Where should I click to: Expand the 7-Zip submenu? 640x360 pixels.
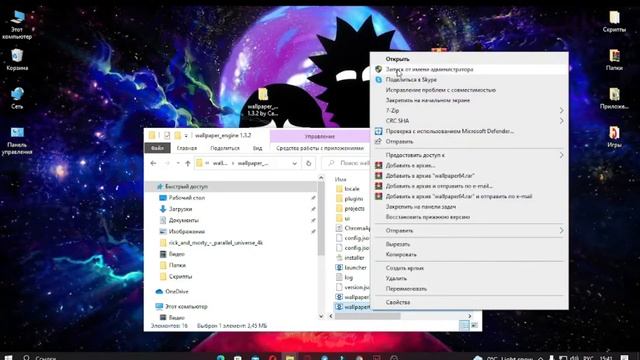(469, 111)
